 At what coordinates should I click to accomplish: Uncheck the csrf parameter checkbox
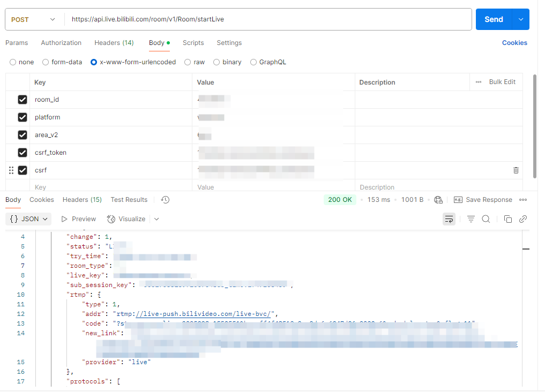(x=23, y=170)
